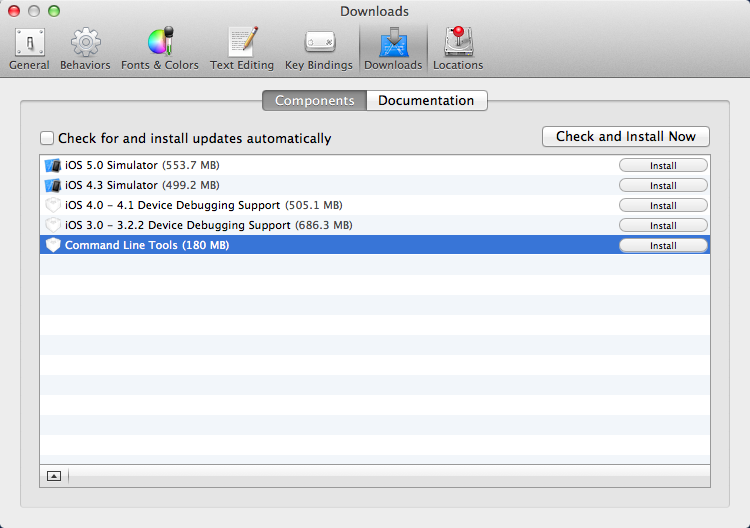Open the Key Bindings pane
Viewport: 750px width, 528px height.
(x=319, y=48)
